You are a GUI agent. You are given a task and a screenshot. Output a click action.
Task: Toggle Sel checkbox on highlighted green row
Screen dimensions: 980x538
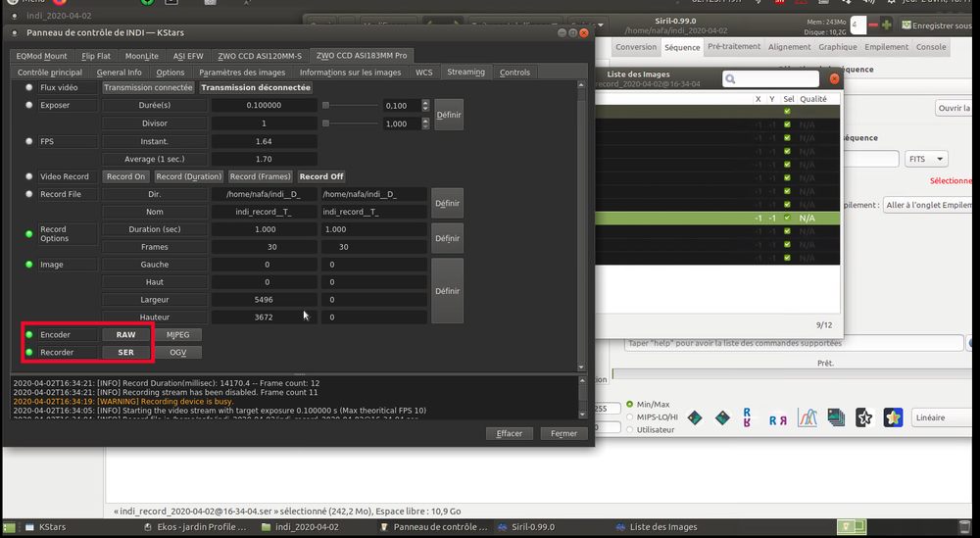click(x=787, y=219)
